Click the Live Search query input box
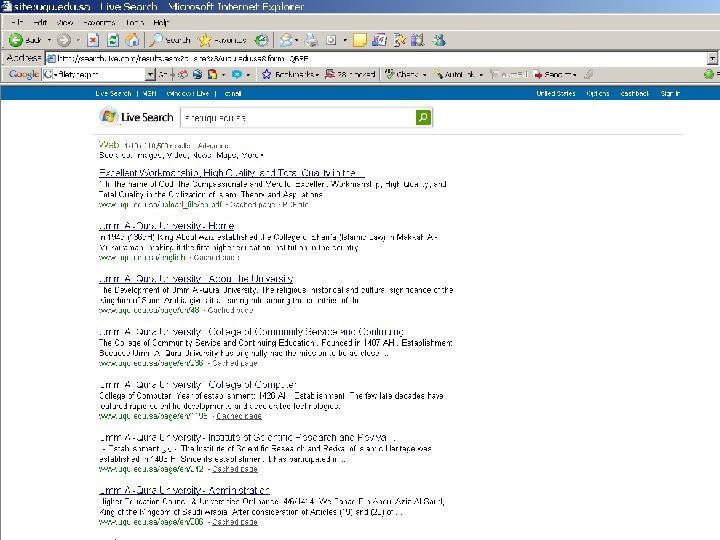Viewport: 720px width, 540px height. (x=298, y=118)
